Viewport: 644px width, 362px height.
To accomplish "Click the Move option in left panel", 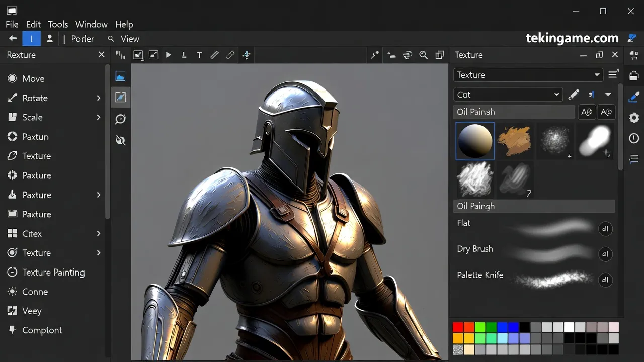I will click(x=33, y=78).
